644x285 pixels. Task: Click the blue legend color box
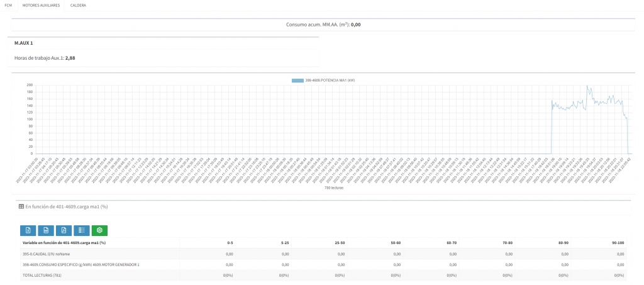pyautogui.click(x=297, y=81)
